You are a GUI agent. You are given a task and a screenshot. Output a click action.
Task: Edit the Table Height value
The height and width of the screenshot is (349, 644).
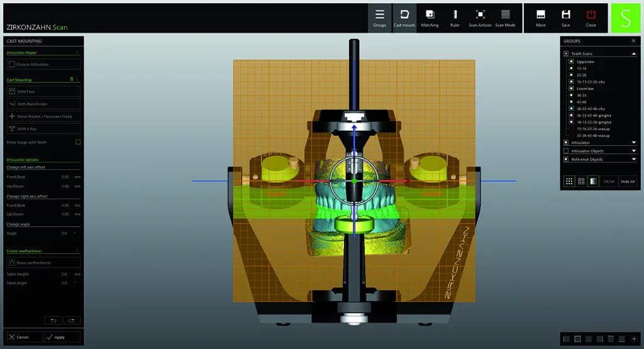pyautogui.click(x=64, y=274)
